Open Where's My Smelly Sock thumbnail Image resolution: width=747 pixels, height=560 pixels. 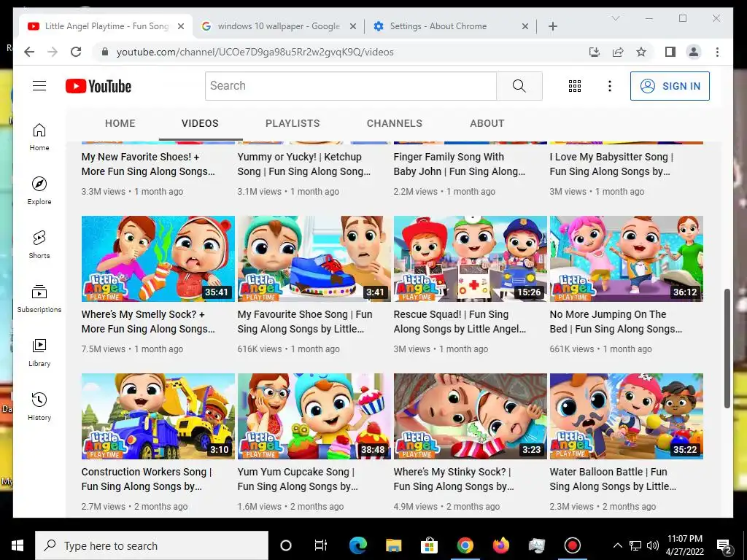coord(158,259)
